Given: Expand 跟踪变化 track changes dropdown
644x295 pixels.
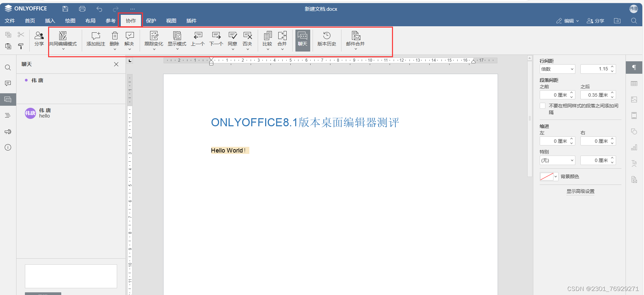Looking at the screenshot, I should [x=154, y=49].
